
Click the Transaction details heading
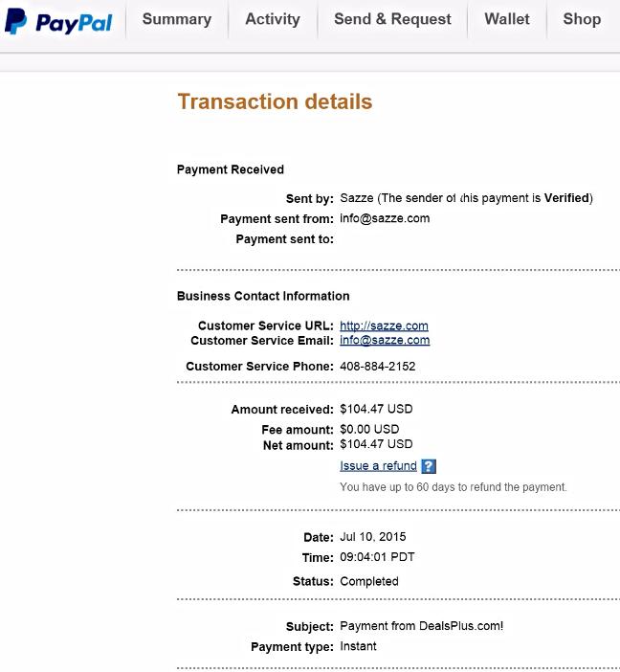275,101
